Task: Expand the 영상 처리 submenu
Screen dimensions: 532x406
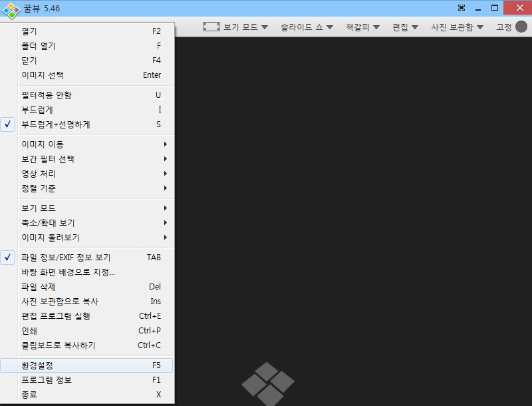Action: (x=87, y=174)
